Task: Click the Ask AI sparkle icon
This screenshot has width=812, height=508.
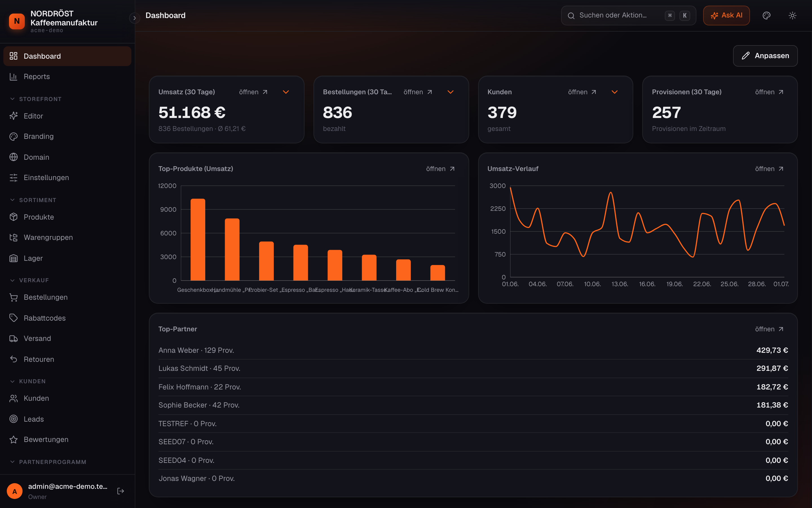Action: coord(714,16)
